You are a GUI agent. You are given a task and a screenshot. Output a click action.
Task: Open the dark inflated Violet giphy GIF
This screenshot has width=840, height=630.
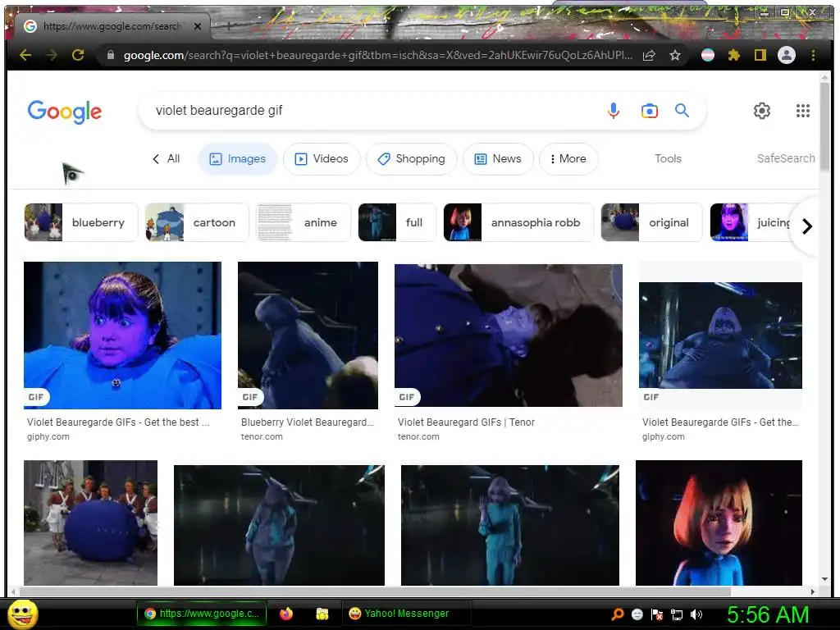pyautogui.click(x=720, y=336)
